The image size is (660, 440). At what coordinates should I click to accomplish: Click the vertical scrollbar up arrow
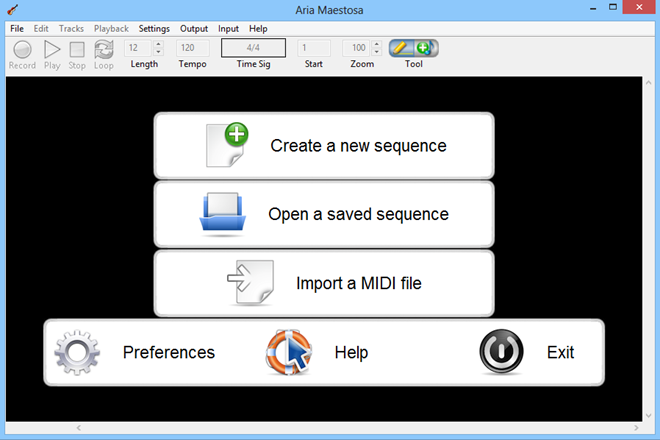pyautogui.click(x=648, y=83)
